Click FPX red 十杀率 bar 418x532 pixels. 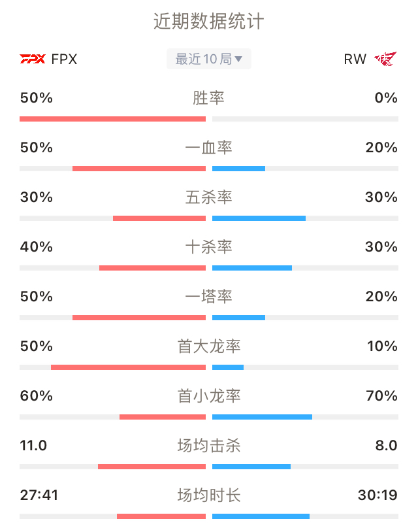coord(153,268)
